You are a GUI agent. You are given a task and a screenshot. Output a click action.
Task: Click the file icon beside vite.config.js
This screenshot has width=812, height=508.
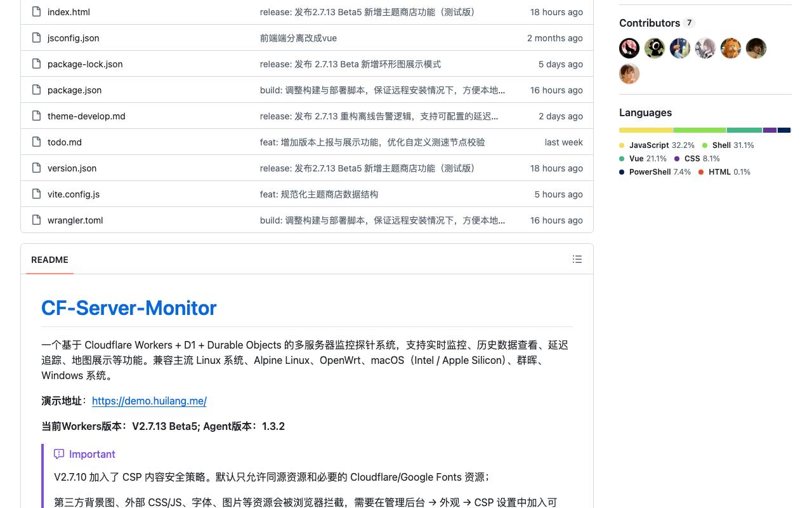click(37, 194)
